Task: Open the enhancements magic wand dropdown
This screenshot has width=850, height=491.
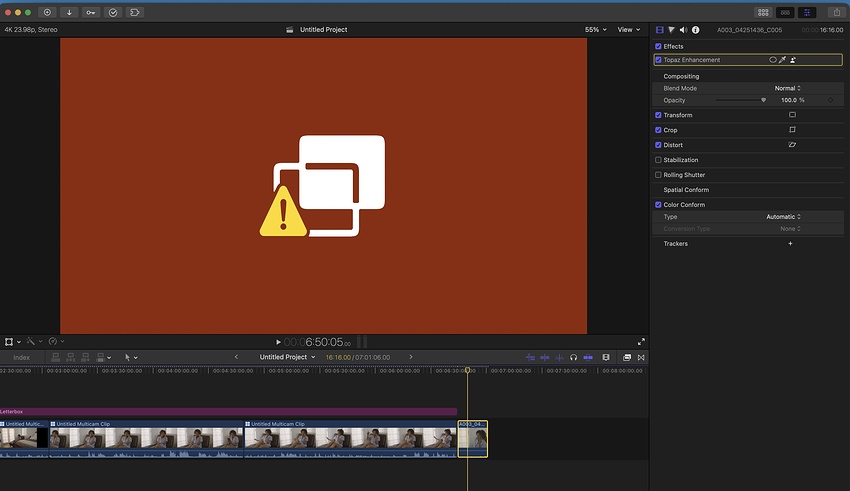Action: tap(34, 341)
